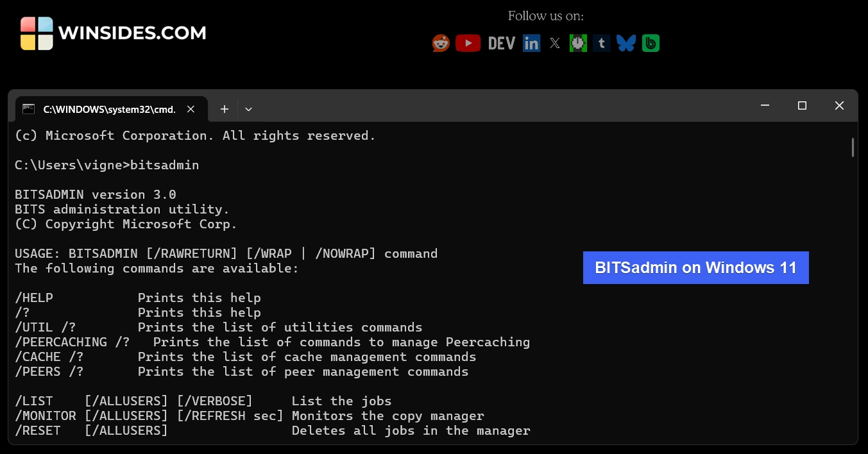Click 'The following commands are available:' line
Viewport: 868px width, 454px height.
pyautogui.click(x=157, y=268)
